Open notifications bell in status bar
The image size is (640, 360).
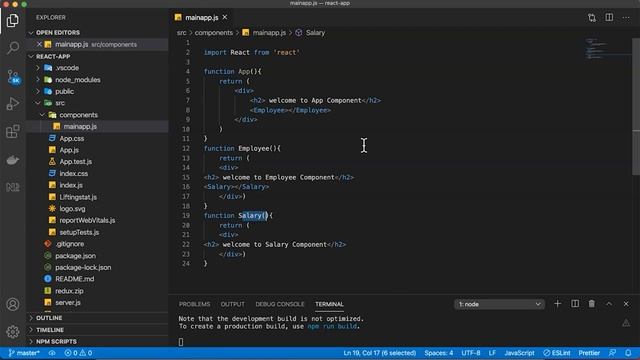tap(628, 353)
